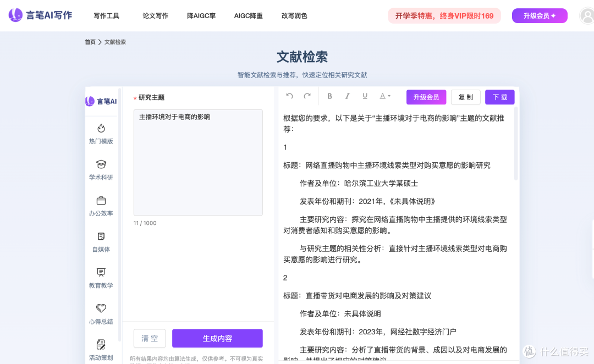Open the font color dropdown
Viewport: 594px width, 364px height.
tap(385, 96)
